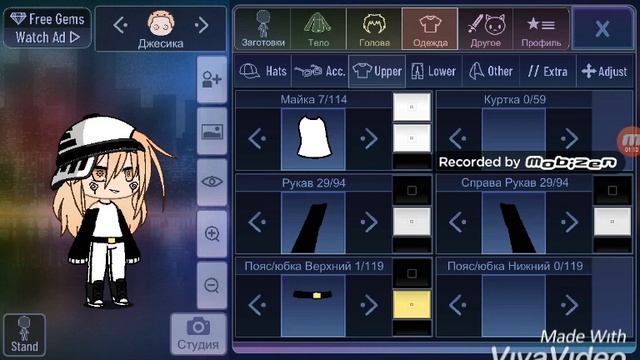Tap the Пояс/юбка Верхний belt preview

point(313,305)
